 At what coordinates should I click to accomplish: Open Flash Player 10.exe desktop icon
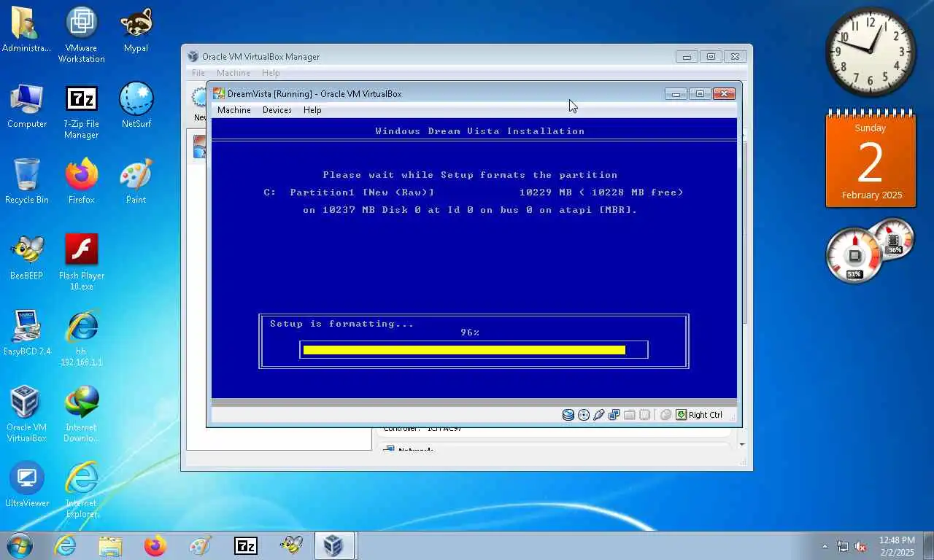[82, 262]
